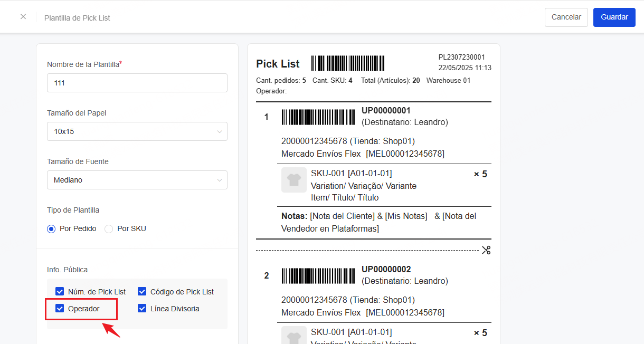Click the Nombre de la Plantilla field
This screenshot has height=344, width=644.
(x=137, y=83)
